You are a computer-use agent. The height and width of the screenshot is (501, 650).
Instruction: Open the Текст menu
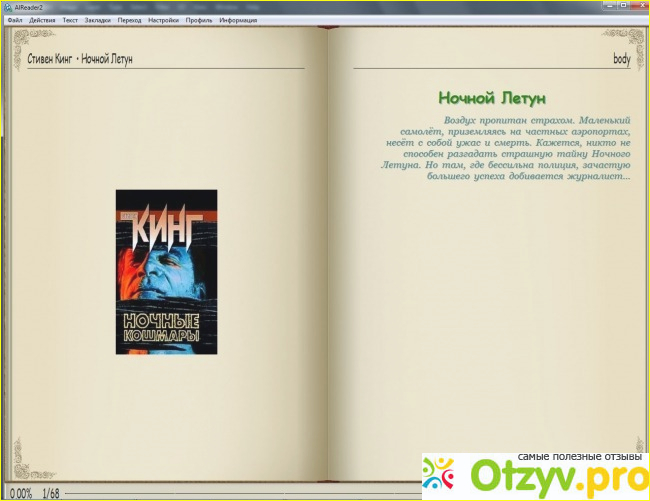pyautogui.click(x=70, y=20)
